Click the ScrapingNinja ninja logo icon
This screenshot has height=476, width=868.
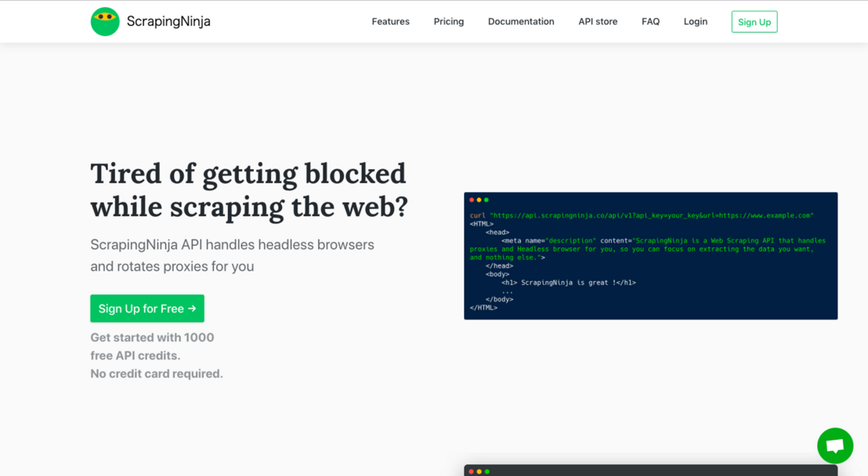(x=105, y=22)
